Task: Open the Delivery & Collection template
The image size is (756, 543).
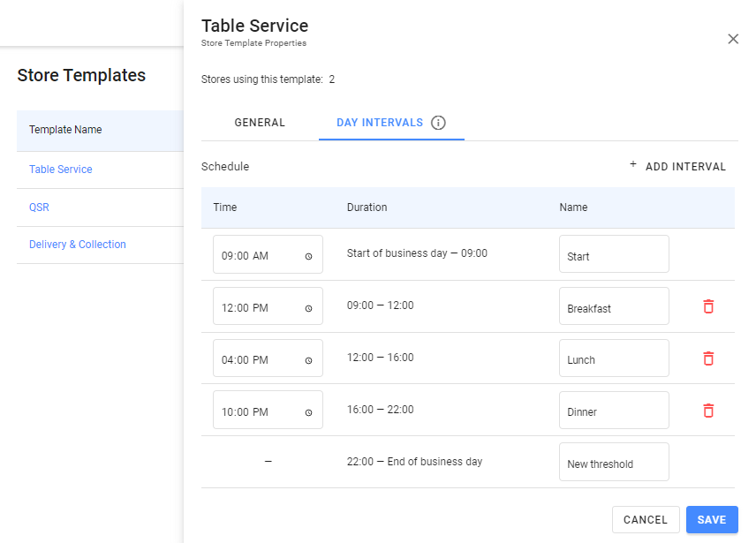Action: point(78,245)
